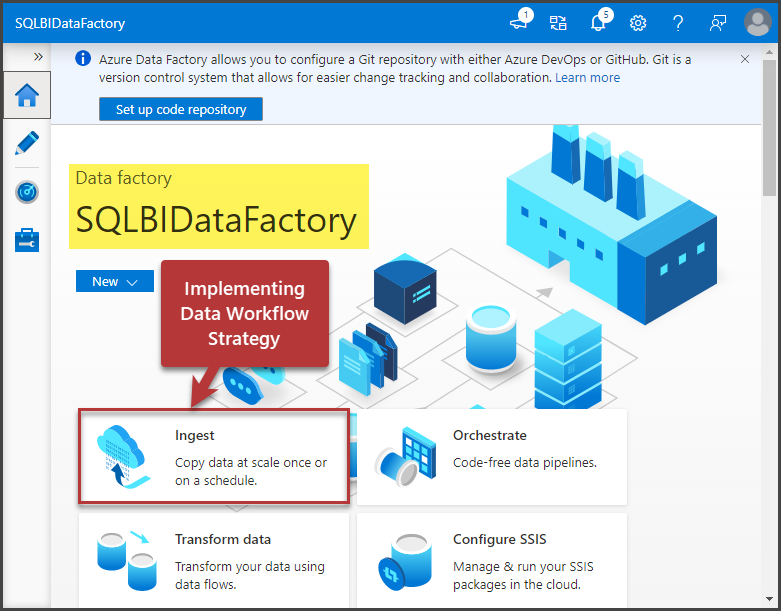The height and width of the screenshot is (611, 781).
Task: Dismiss the Git repository info banner
Action: (745, 59)
